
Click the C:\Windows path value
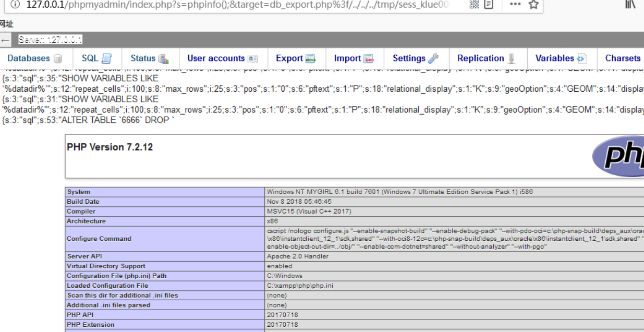tap(284, 276)
